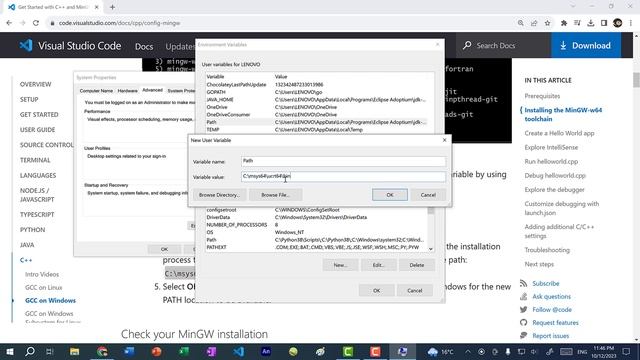Open the Chrome profile avatar
The height and width of the screenshot is (360, 640).
[x=618, y=23]
